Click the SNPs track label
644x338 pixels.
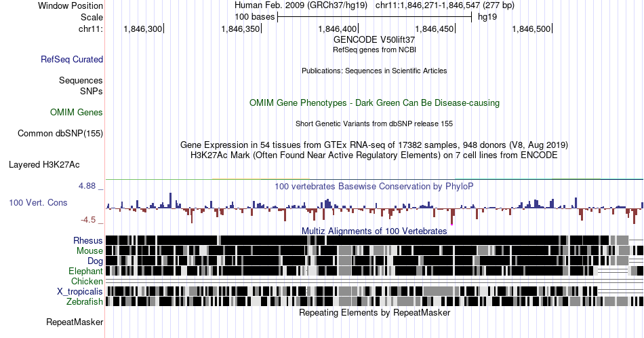coord(92,91)
